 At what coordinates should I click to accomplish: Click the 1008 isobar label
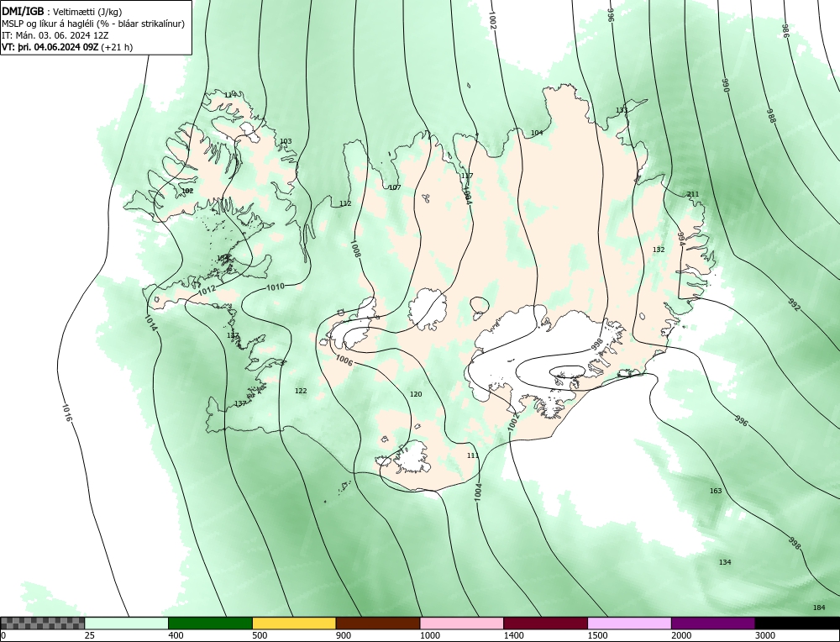354,250
